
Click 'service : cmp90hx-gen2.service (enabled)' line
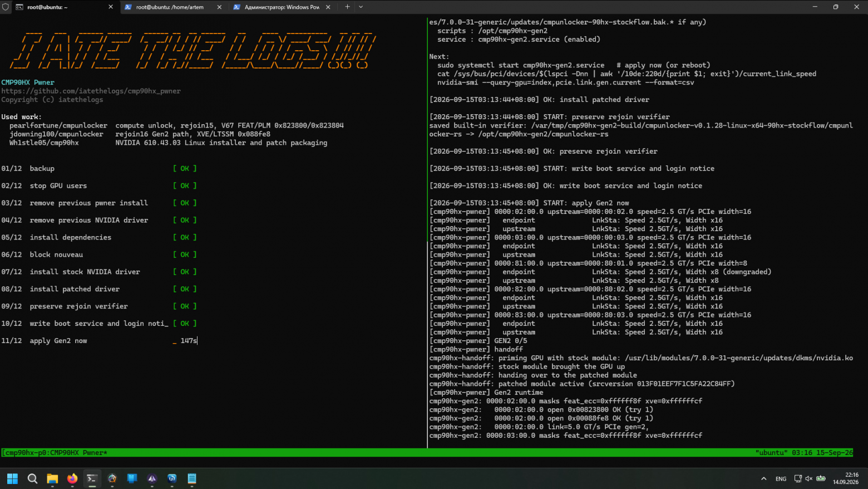pyautogui.click(x=519, y=40)
